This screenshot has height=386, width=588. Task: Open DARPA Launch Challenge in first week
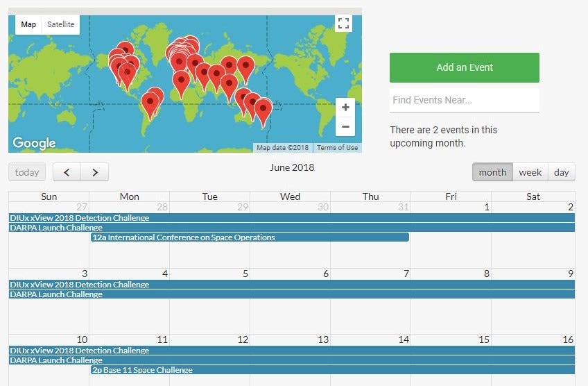pyautogui.click(x=292, y=228)
